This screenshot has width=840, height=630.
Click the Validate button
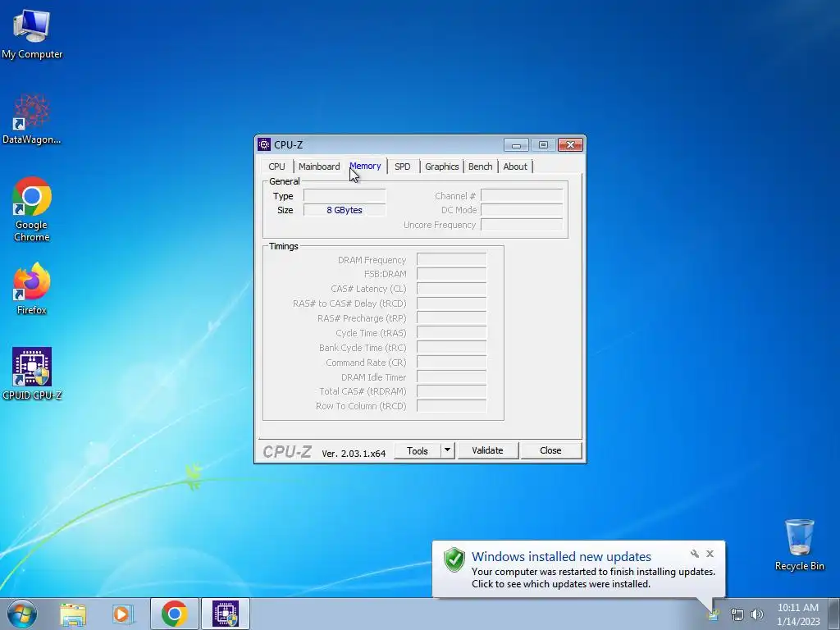tap(487, 450)
